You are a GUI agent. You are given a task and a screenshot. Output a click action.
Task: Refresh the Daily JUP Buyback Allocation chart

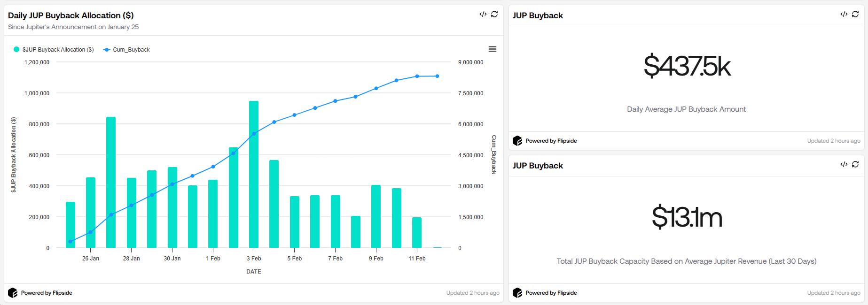(494, 14)
